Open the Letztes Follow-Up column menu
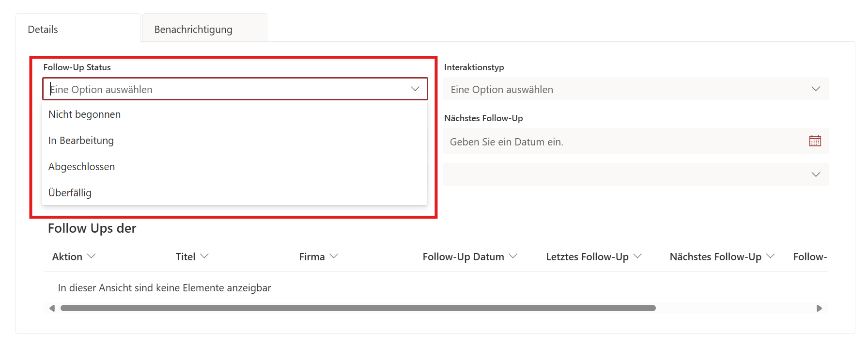This screenshot has width=868, height=349. [594, 256]
